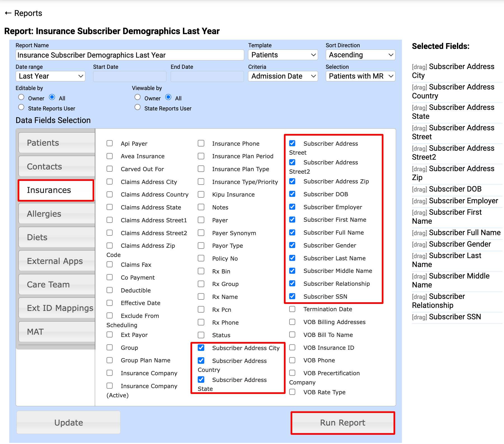The image size is (504, 444).
Task: Expand the Date range dropdown
Action: click(50, 76)
